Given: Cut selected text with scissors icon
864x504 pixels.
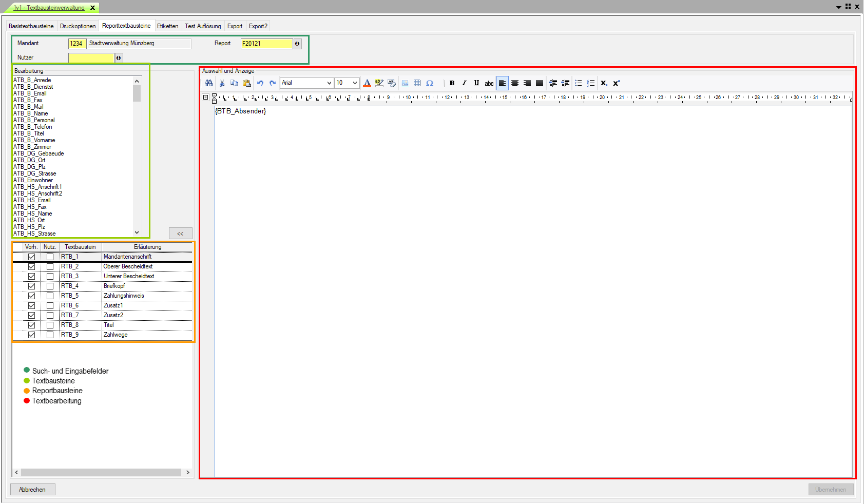Looking at the screenshot, I should pyautogui.click(x=222, y=83).
